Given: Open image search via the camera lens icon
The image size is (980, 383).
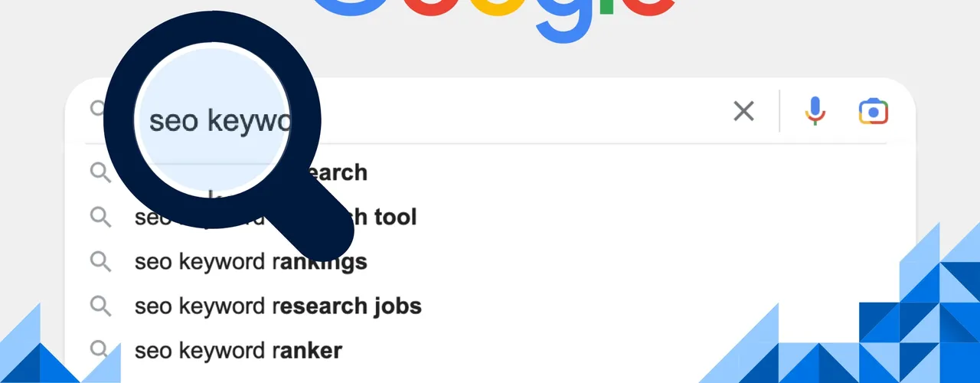Looking at the screenshot, I should 873,112.
